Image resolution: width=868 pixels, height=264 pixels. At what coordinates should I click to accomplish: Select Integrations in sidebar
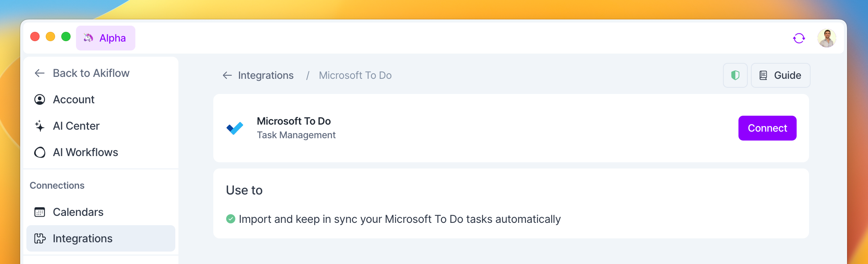[101, 238]
